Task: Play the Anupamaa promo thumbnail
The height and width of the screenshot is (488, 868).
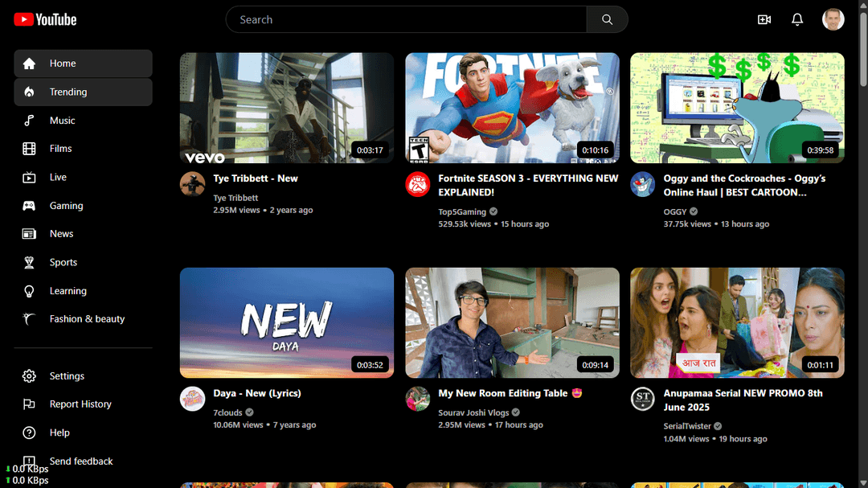Action: tap(737, 323)
